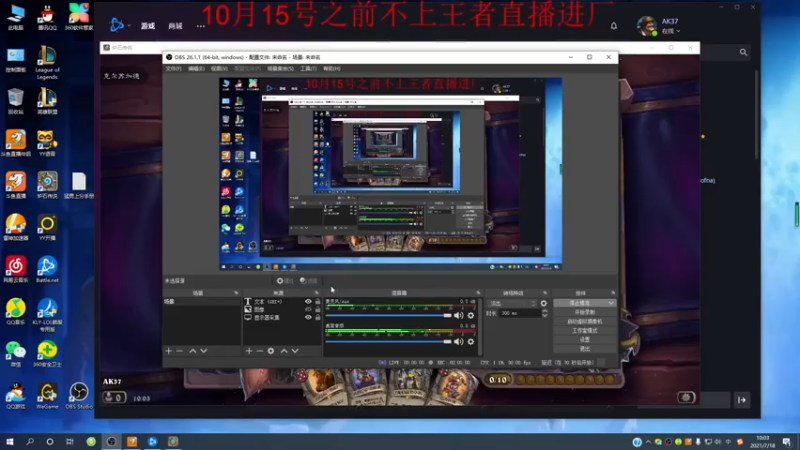
Task: Pop out the controls dock panel
Action: 613,293
